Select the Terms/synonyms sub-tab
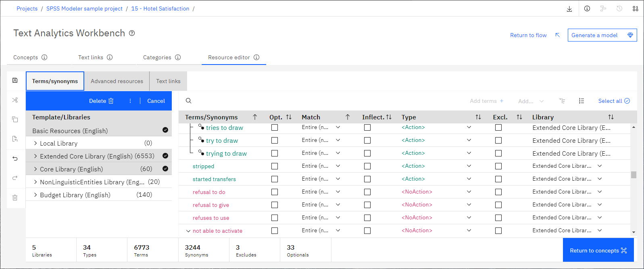Viewport: 644px width, 269px height. (55, 81)
